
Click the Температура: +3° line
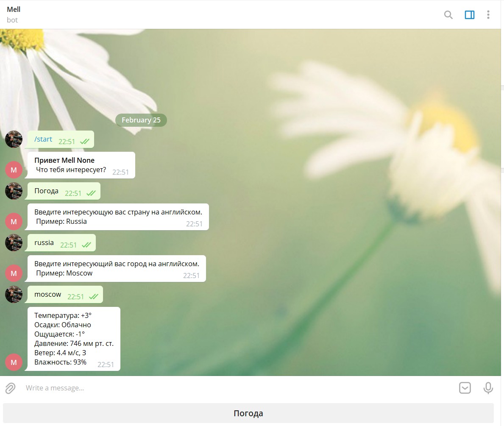point(63,315)
